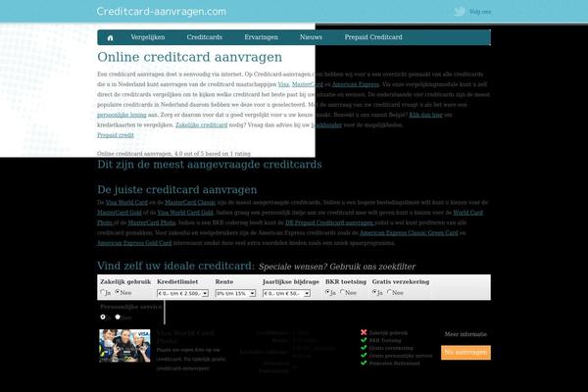
Task: Click the 'Dit zijn de meest aangevraagde creditcards' heading
Action: point(210,165)
